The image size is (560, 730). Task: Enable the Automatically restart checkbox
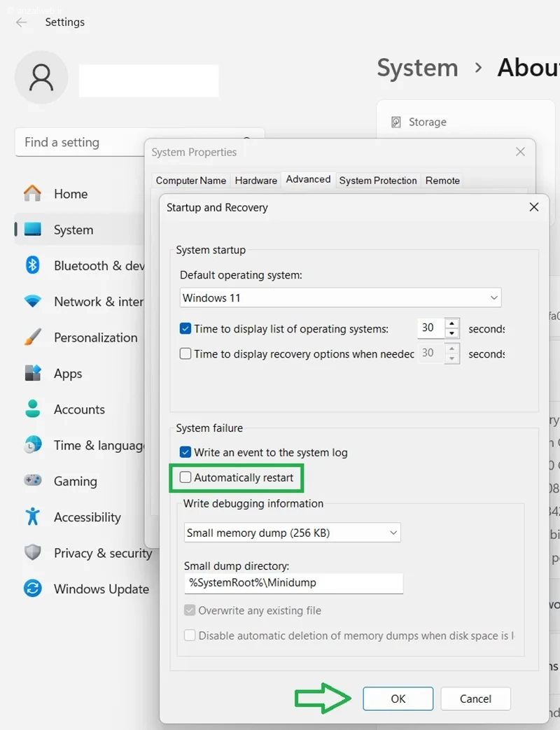click(185, 477)
